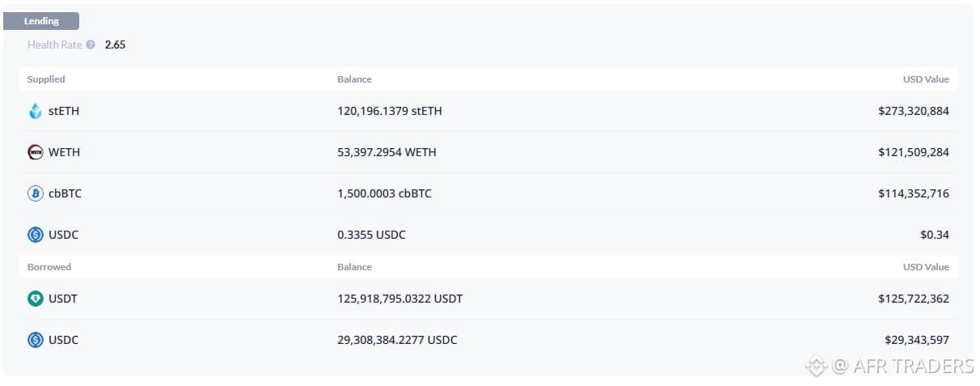Click the supplied USDC token icon

click(x=36, y=235)
